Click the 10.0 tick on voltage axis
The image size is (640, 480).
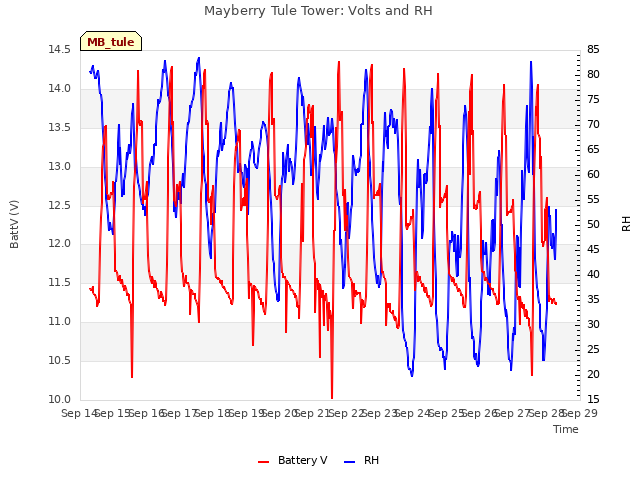click(x=59, y=399)
